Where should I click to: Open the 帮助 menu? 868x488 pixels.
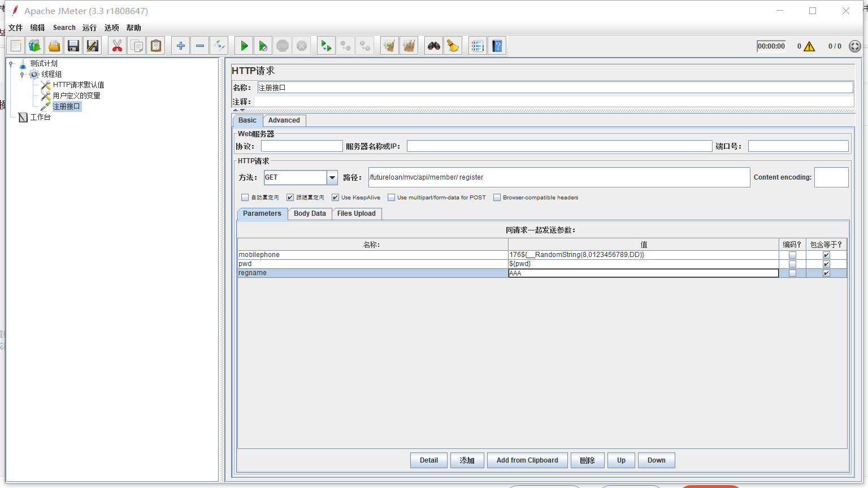(133, 28)
